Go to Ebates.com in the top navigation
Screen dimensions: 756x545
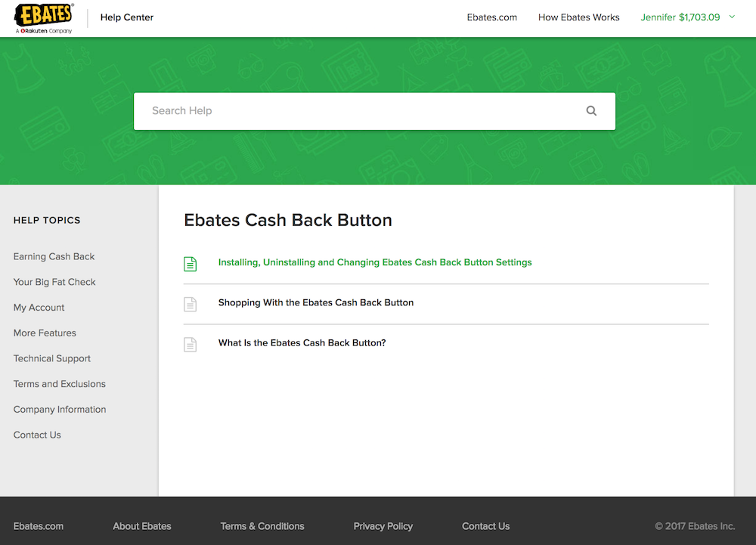pyautogui.click(x=492, y=17)
